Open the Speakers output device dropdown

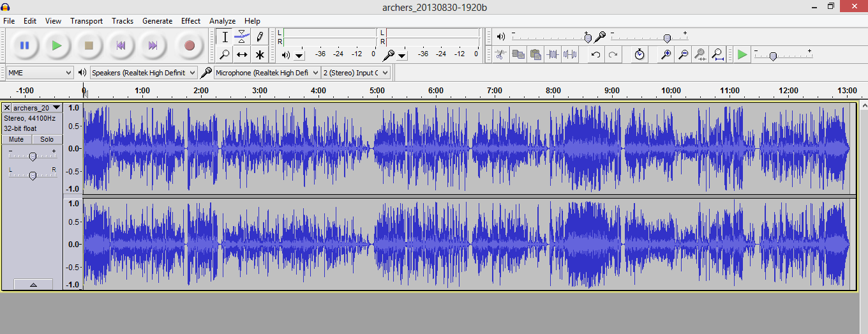click(x=144, y=73)
